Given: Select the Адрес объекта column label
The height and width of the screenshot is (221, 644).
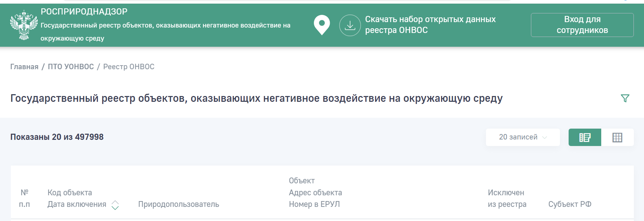Looking at the screenshot, I should [x=315, y=193].
